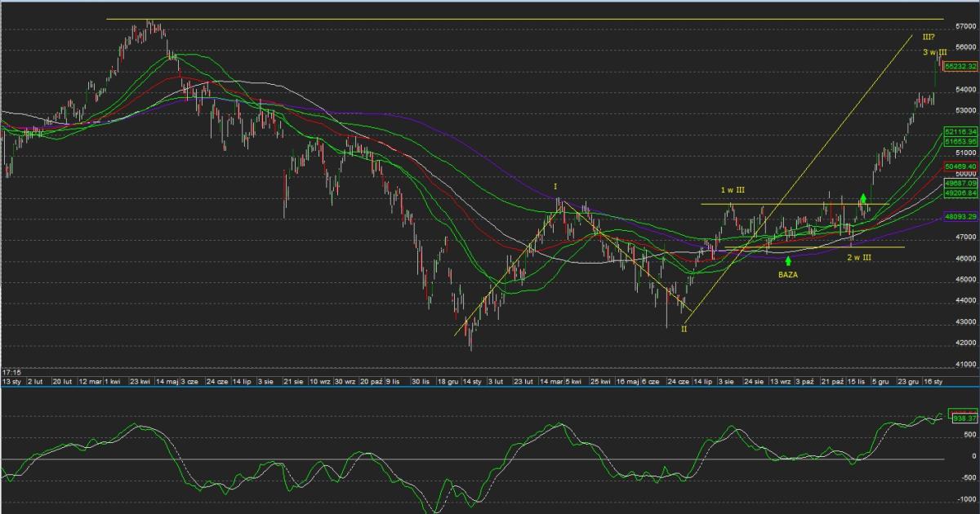This screenshot has height=514, width=980.
Task: Click the '3 w III' annotation
Action: click(x=934, y=52)
